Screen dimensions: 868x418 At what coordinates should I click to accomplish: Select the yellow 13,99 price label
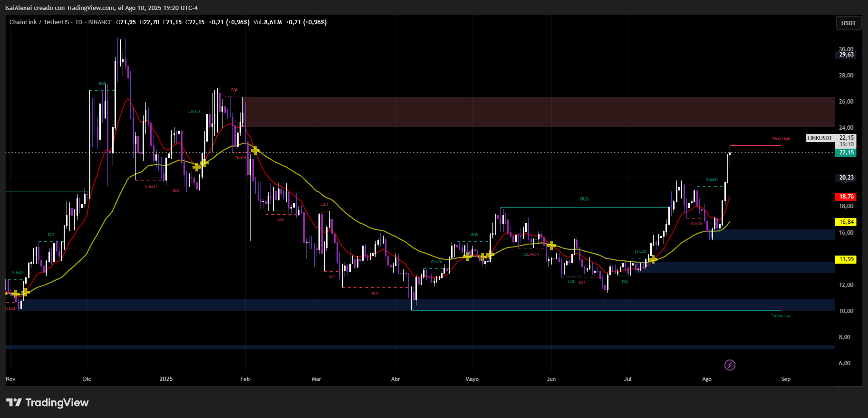[846, 259]
